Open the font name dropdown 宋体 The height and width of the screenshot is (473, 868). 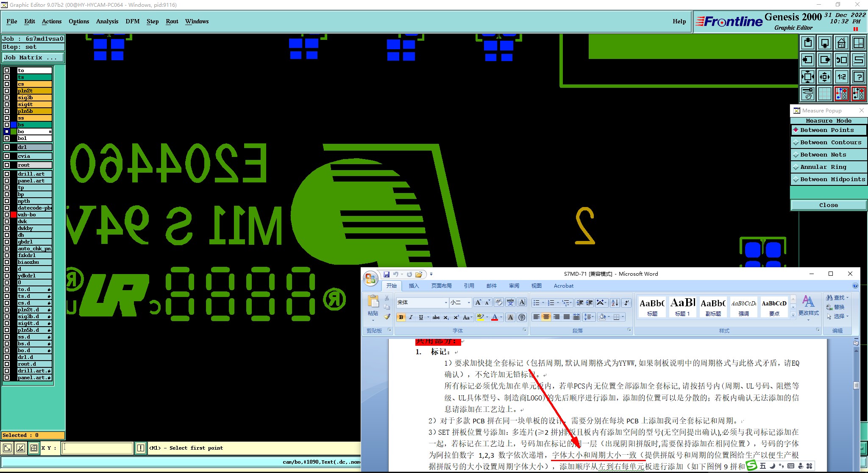click(446, 302)
